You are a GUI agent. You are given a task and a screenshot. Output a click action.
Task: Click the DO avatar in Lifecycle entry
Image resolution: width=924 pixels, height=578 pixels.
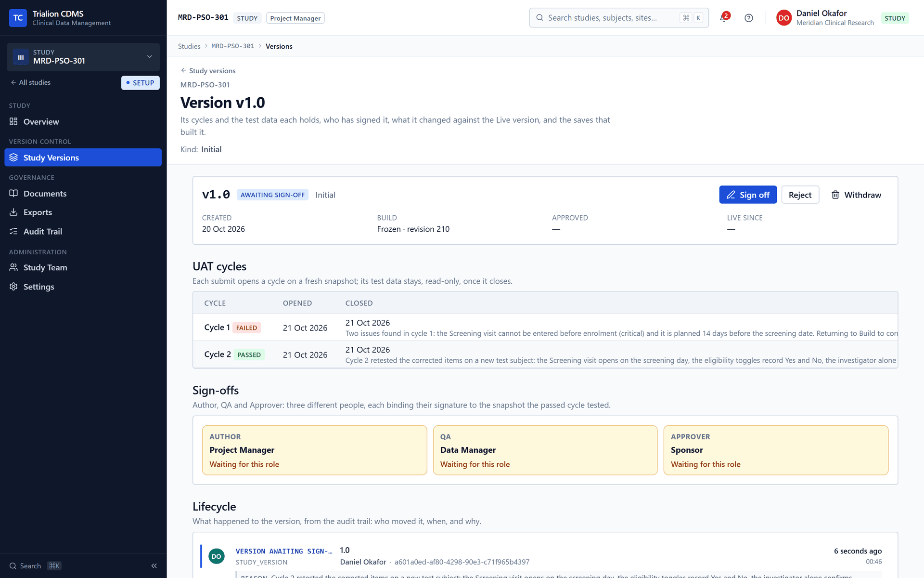217,556
